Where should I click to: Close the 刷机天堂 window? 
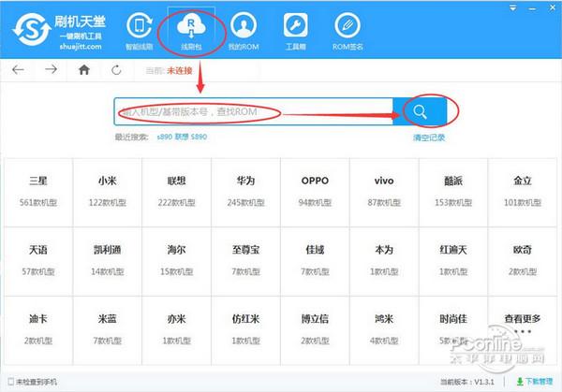click(553, 7)
